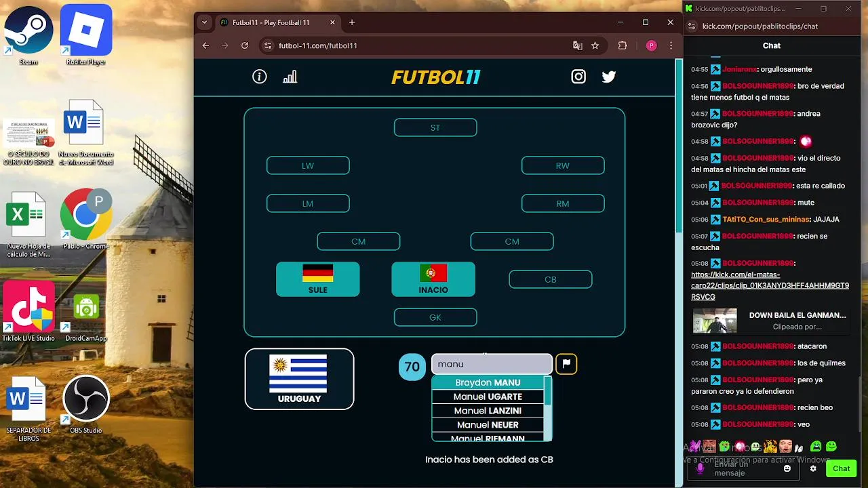
Task: Click the green Chat send button
Action: [x=842, y=468]
